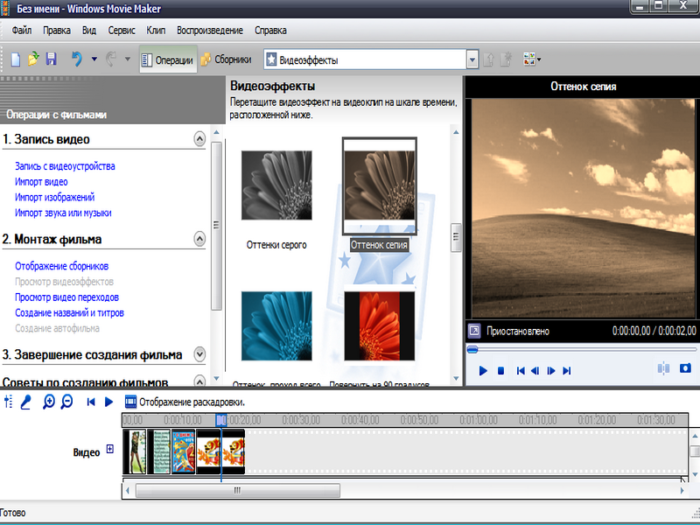The width and height of the screenshot is (700, 525).
Task: Open the Клип menu
Action: (x=156, y=30)
